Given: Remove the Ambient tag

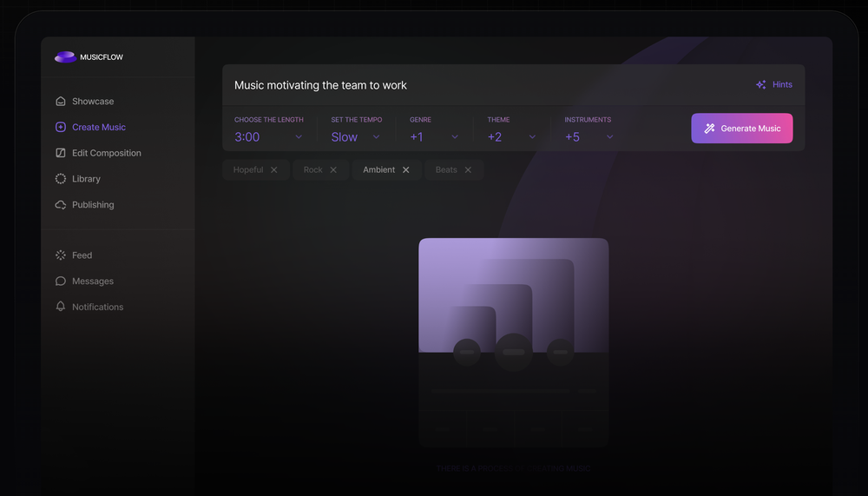Looking at the screenshot, I should pyautogui.click(x=405, y=170).
